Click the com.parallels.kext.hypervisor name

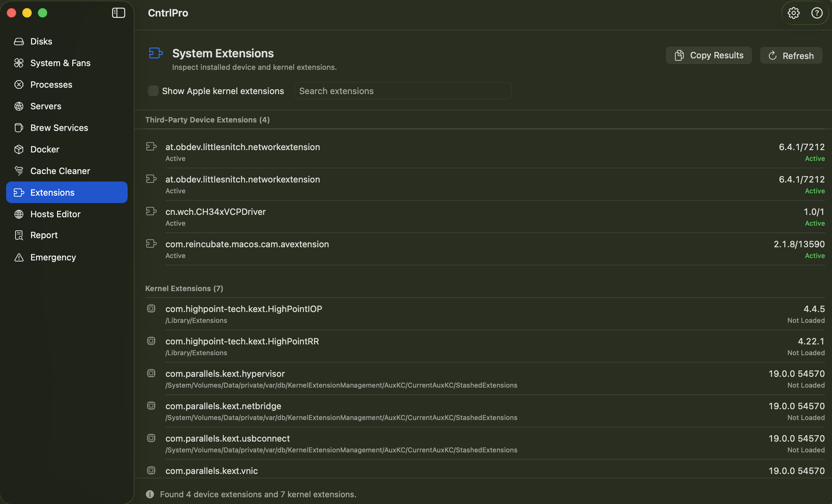point(225,374)
